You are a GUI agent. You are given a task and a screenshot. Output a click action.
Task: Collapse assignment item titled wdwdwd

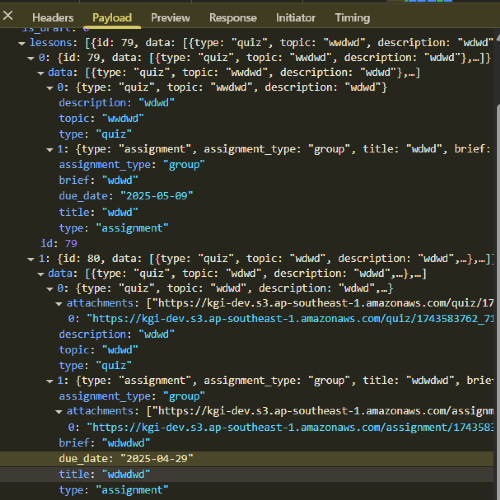pos(50,381)
